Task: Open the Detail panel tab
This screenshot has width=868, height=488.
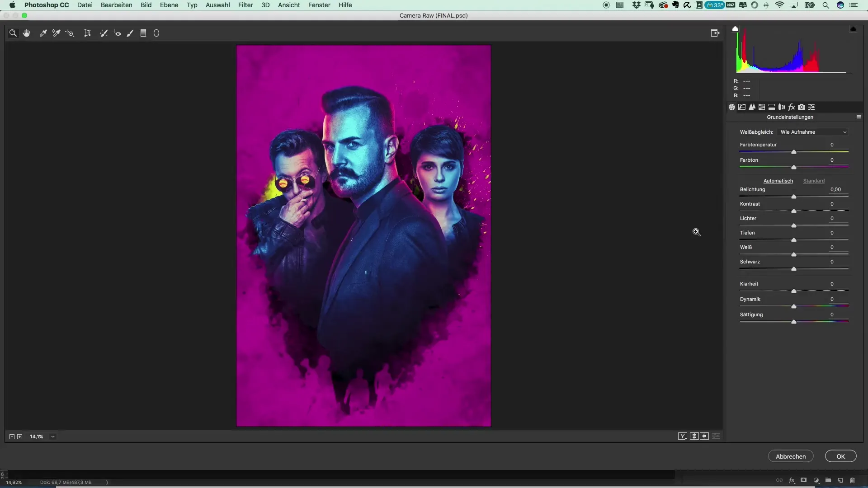Action: click(x=752, y=107)
